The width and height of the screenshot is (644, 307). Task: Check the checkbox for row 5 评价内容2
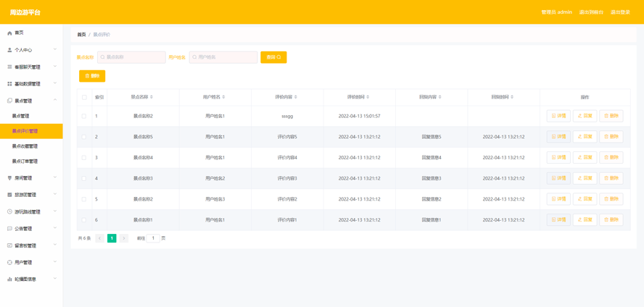(x=84, y=199)
